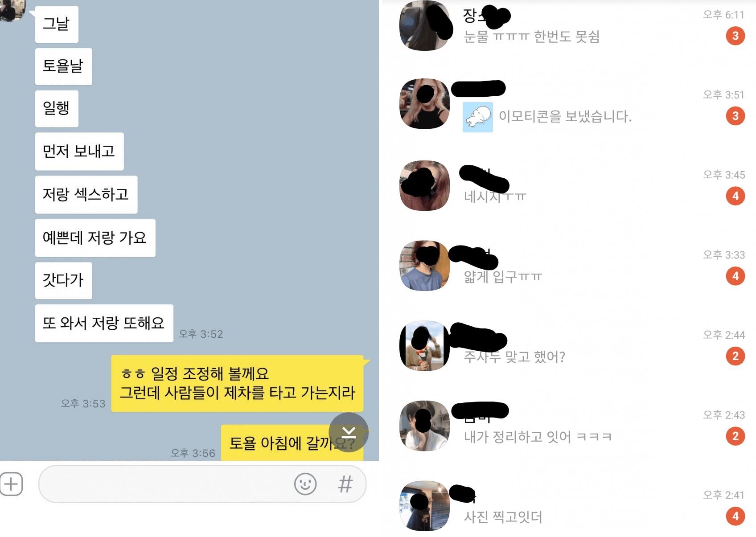Click the message text input field
756x537 pixels.
point(202,484)
